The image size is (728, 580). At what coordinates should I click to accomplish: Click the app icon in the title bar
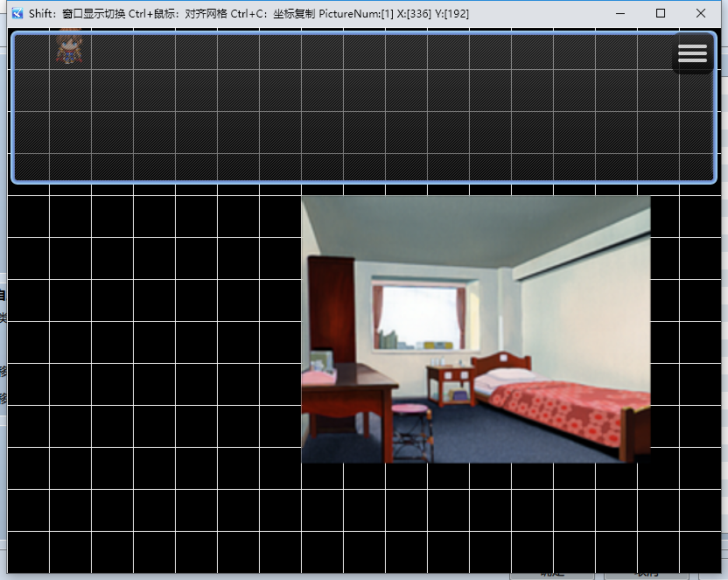click(17, 13)
